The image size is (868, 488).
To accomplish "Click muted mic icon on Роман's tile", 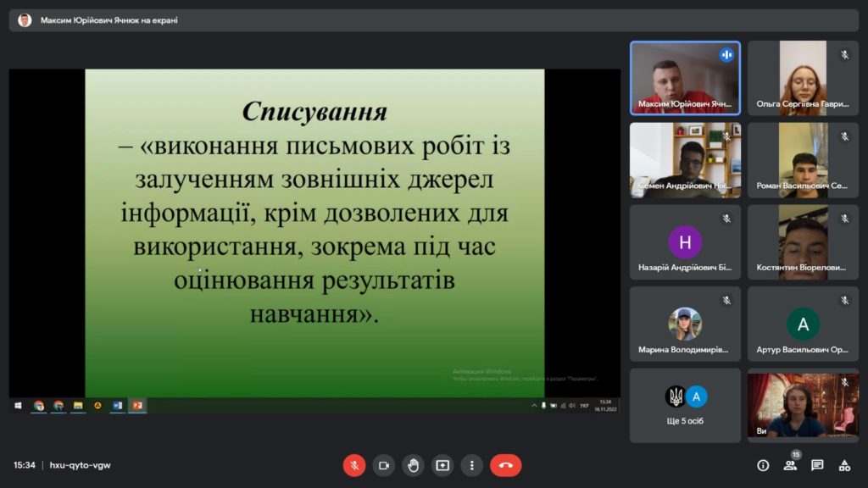I will click(x=845, y=136).
